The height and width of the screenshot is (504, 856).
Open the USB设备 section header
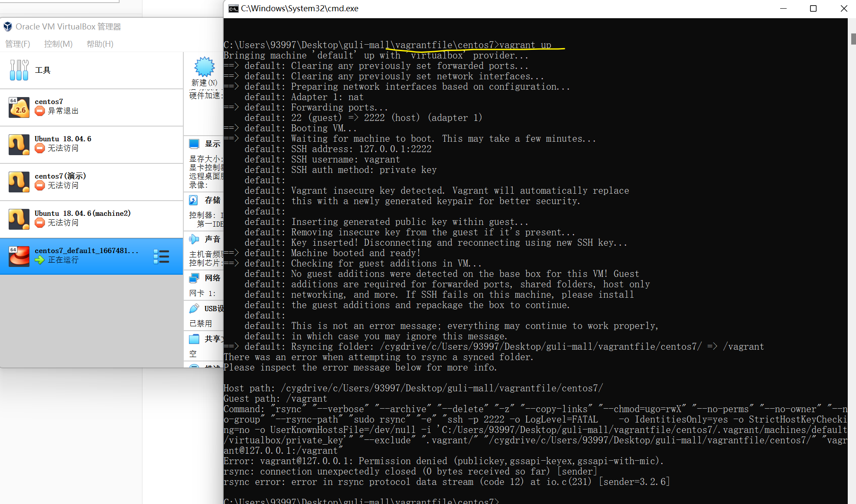click(214, 309)
